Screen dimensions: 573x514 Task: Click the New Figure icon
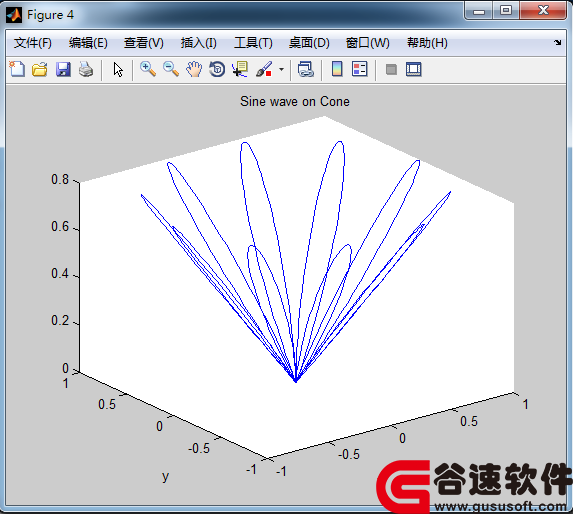pyautogui.click(x=17, y=69)
